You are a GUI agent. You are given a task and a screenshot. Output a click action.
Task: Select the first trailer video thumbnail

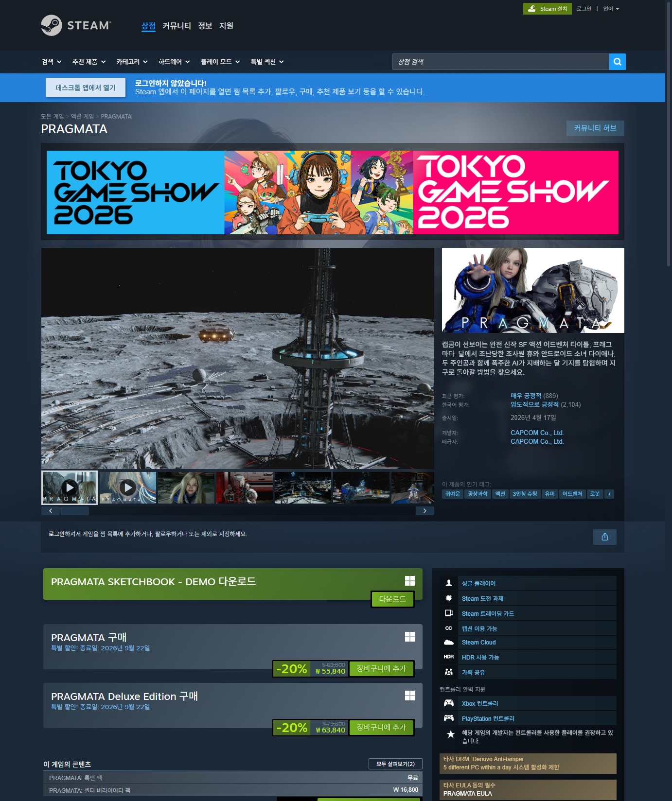(x=70, y=488)
